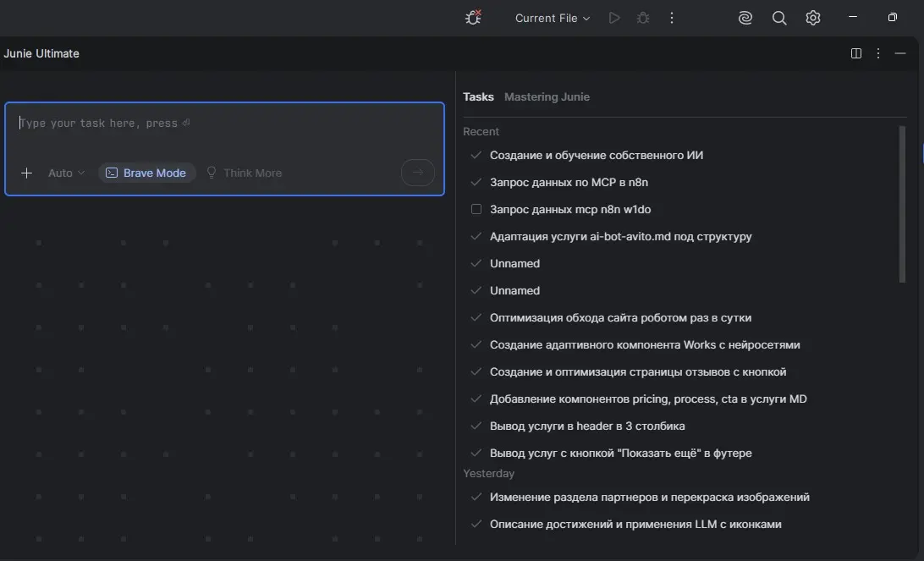Switch to the Tasks tab
Image resolution: width=924 pixels, height=561 pixels.
click(478, 96)
